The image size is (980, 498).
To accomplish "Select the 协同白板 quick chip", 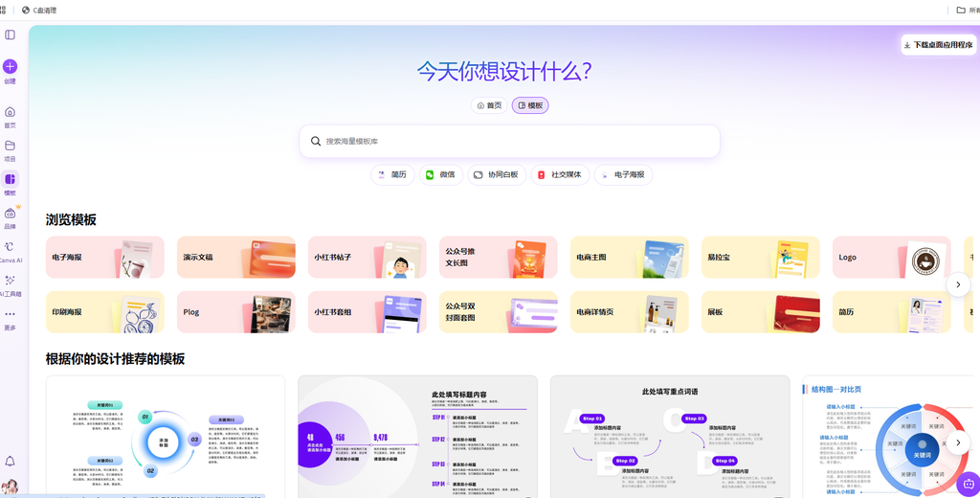I will 497,175.
